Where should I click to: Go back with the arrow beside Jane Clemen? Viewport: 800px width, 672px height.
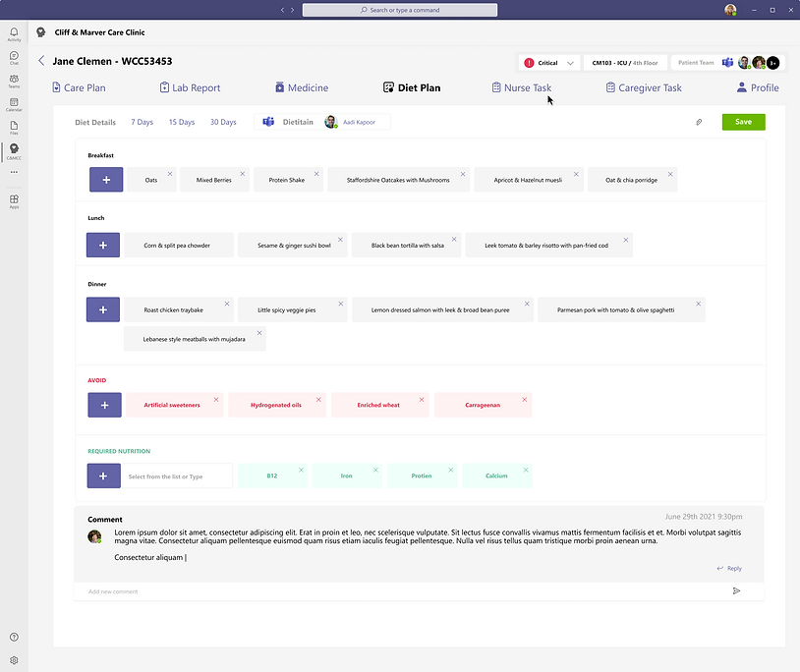(41, 61)
